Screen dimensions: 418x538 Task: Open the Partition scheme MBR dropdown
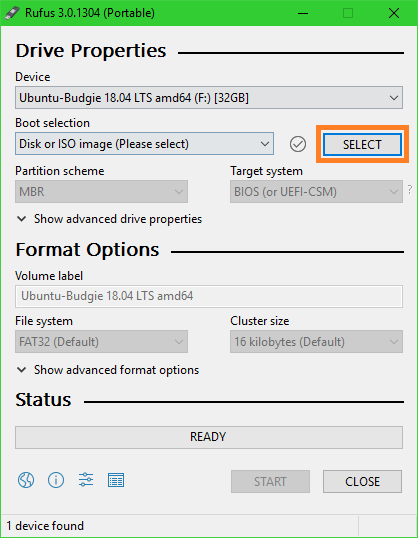(101, 191)
